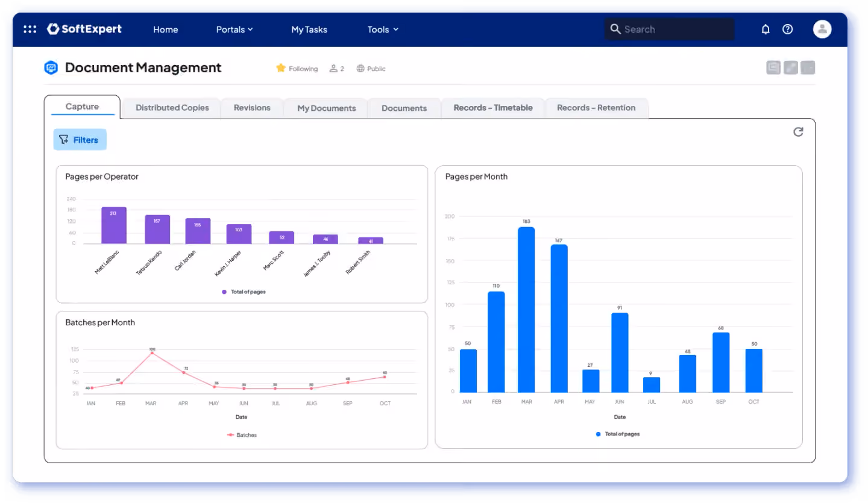Open the notifications bell
This screenshot has width=868, height=503.
766,29
